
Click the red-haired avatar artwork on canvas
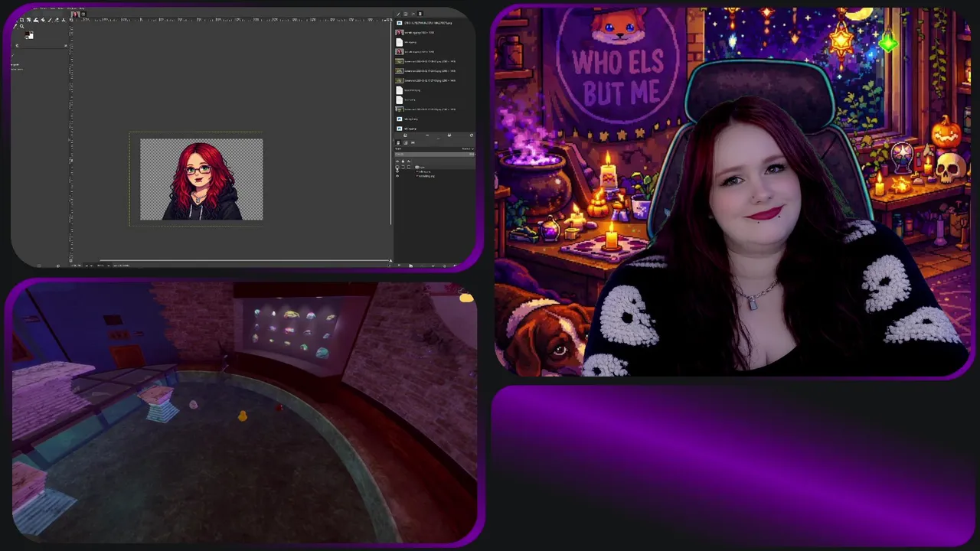tap(201, 180)
